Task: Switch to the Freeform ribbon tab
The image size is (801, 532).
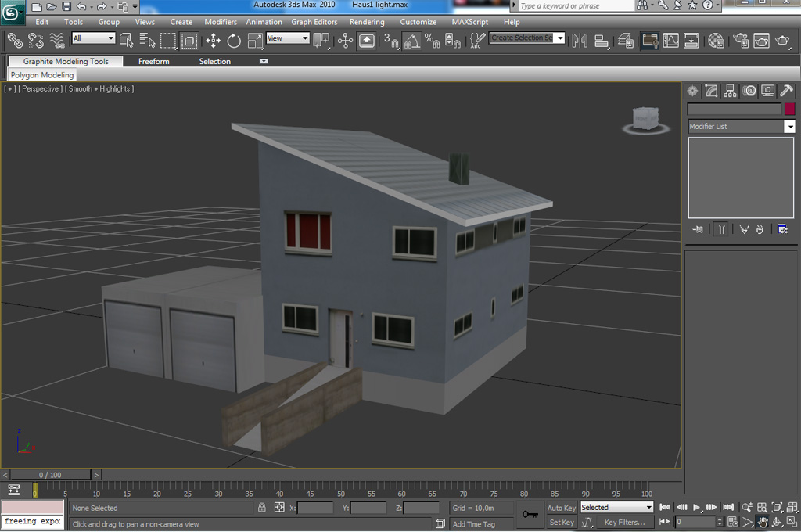Action: 153,61
